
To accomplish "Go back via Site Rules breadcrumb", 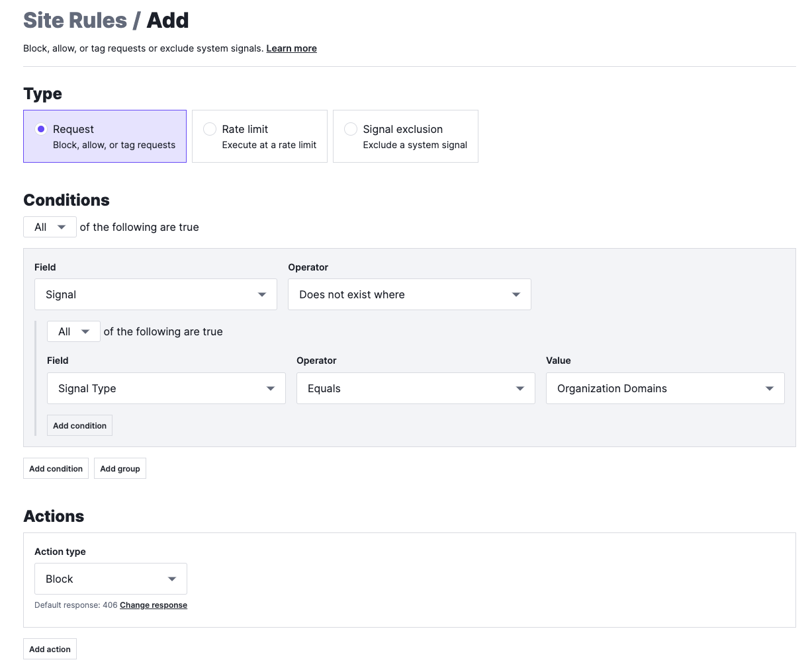I will click(x=75, y=21).
